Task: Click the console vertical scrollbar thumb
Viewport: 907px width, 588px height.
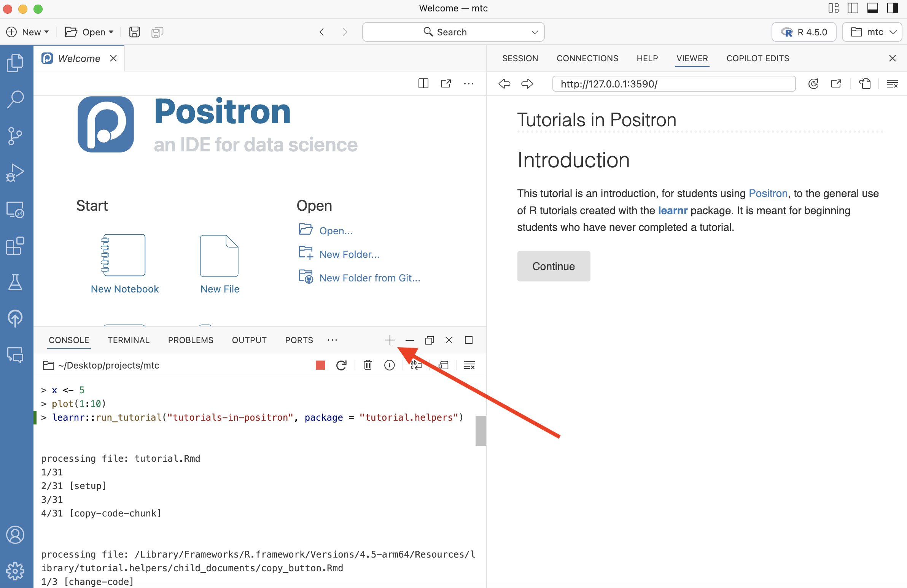Action: click(x=481, y=431)
